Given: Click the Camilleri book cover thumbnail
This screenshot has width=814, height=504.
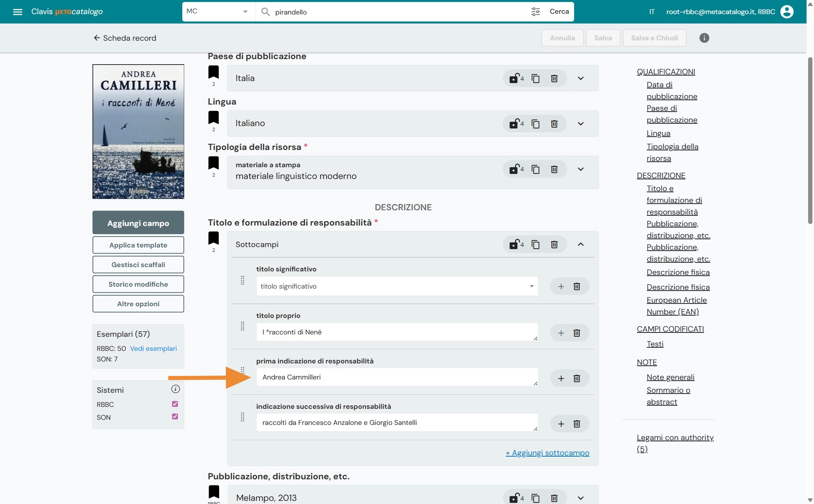Looking at the screenshot, I should tap(138, 132).
